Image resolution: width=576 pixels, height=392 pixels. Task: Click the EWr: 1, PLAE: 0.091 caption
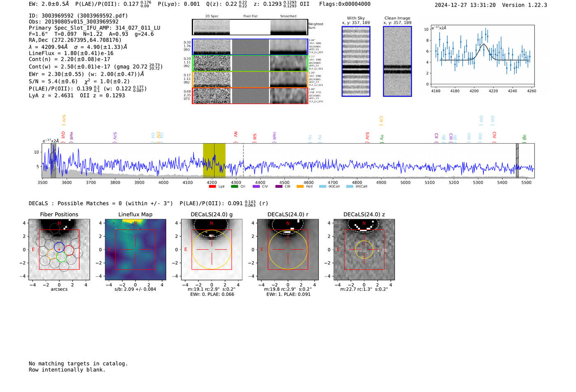288,295
